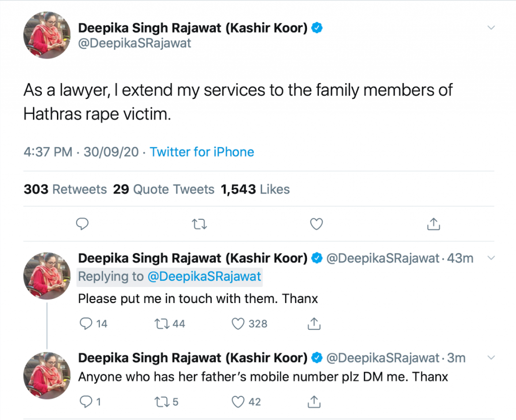The image size is (516, 420).
Task: View the 303 Retweets list
Action: click(x=65, y=190)
